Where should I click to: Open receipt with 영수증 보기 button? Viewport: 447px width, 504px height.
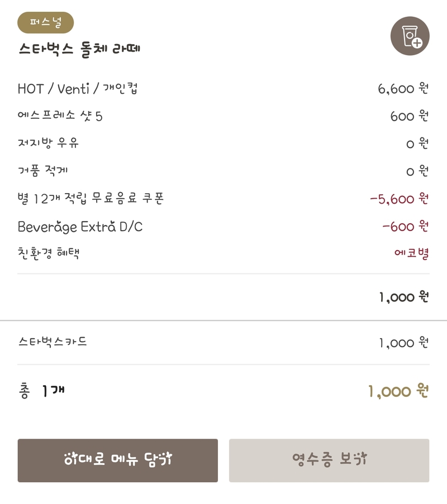point(329,460)
